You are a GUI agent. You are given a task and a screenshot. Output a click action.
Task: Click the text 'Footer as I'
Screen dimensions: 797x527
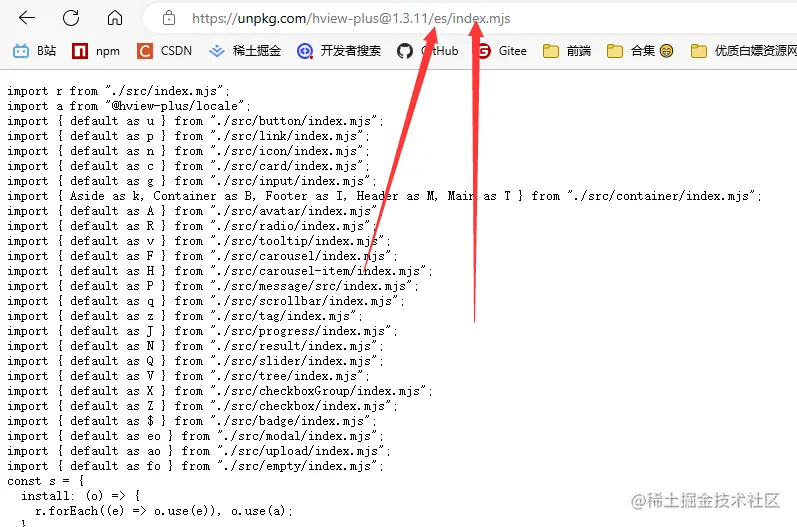click(x=305, y=196)
